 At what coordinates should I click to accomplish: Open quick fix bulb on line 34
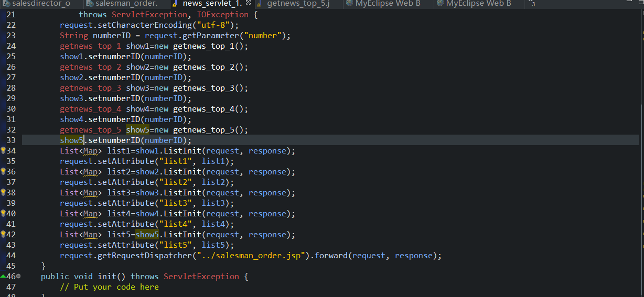(3, 150)
